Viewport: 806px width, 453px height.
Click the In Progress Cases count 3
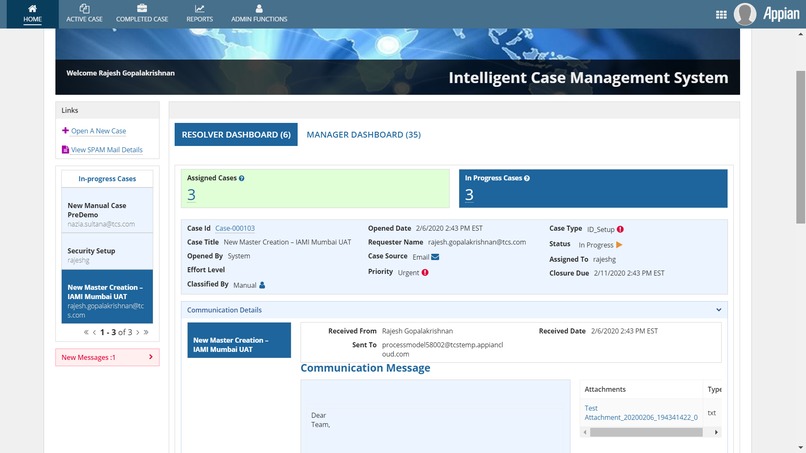(x=469, y=195)
